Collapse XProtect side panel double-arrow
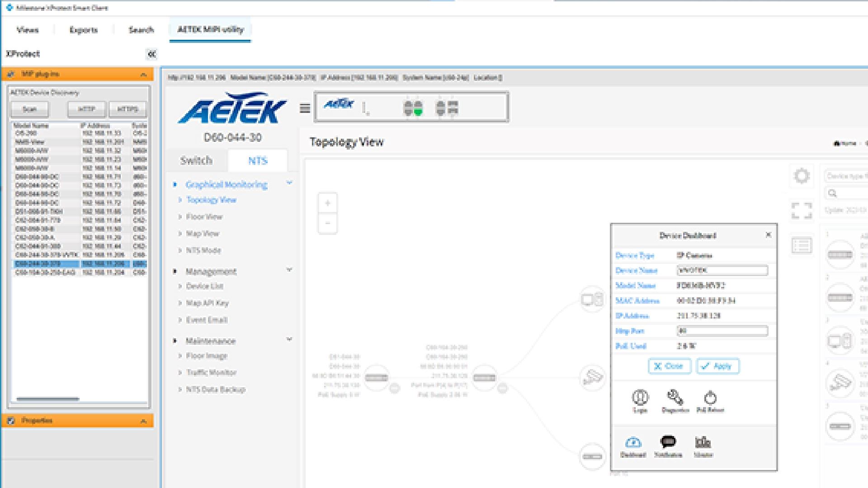Screen dimensions: 868x488 pos(152,54)
